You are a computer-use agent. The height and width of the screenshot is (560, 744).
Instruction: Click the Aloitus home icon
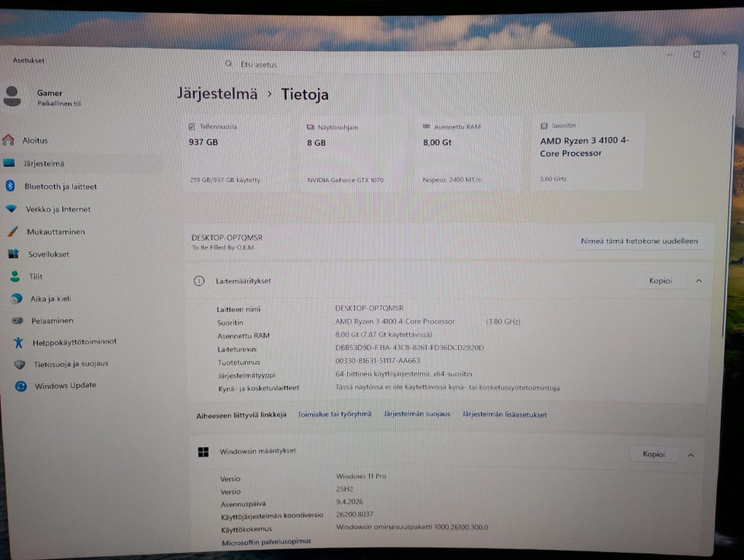click(8, 139)
